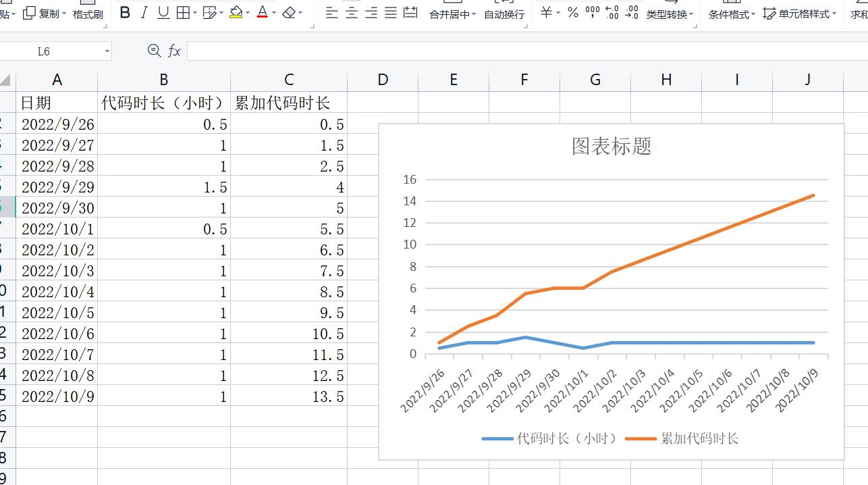Image resolution: width=868 pixels, height=485 pixels.
Task: Open the borders dropdown arrow
Action: pyautogui.click(x=195, y=14)
